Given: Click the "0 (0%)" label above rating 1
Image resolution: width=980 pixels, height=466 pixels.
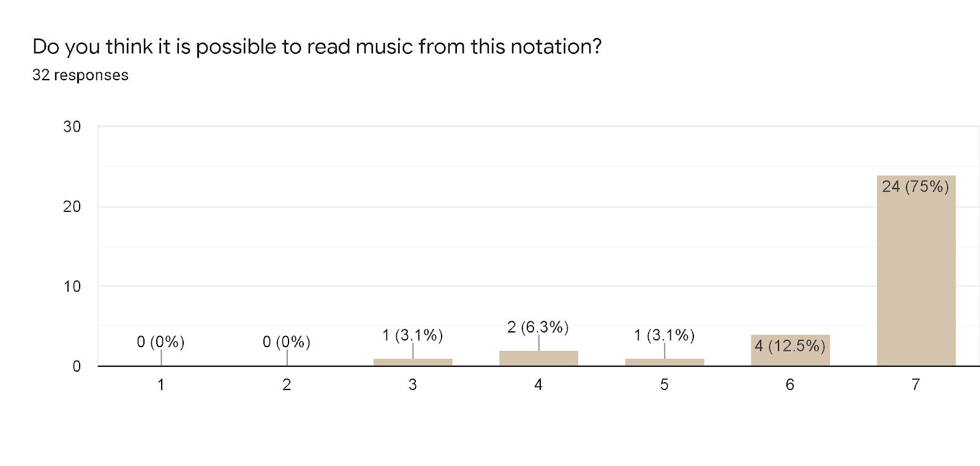Looking at the screenshot, I should click(160, 342).
